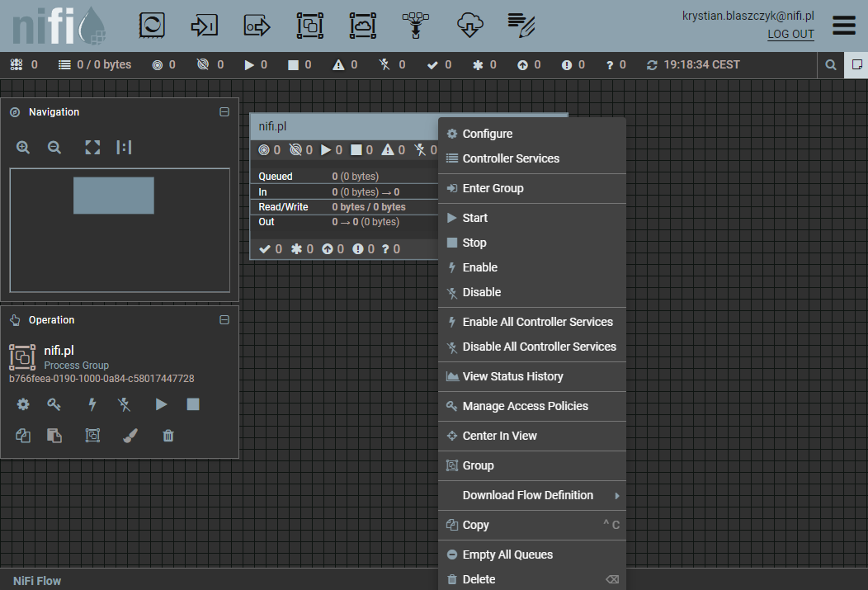Click the crossed lightning disable icon in Operation
Viewport: 868px width, 590px height.
pyautogui.click(x=124, y=404)
